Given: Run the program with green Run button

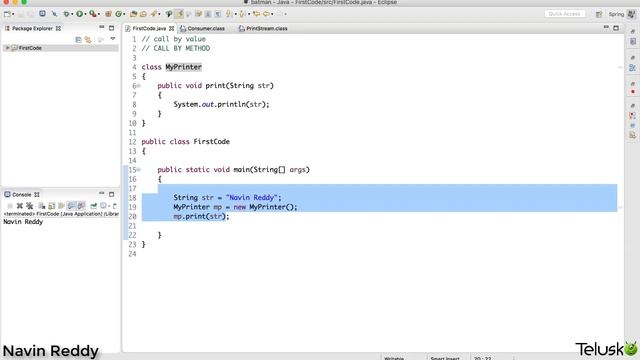Looking at the screenshot, I should (79, 14).
